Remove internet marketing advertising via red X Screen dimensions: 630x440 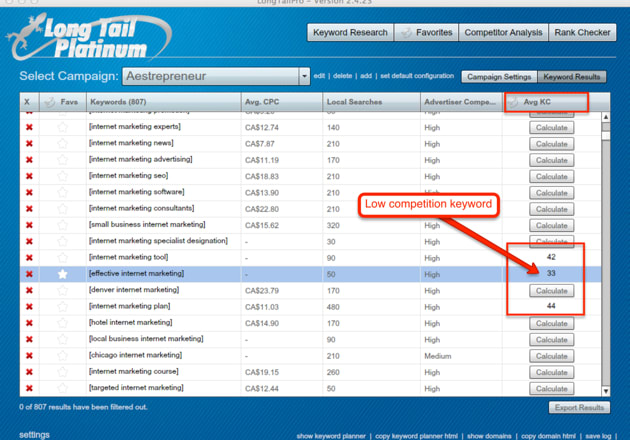click(x=29, y=160)
